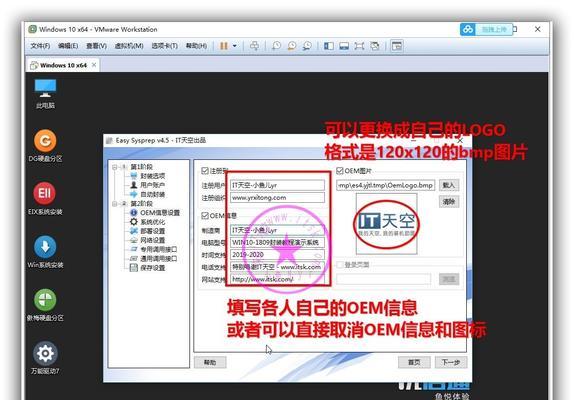Click the disabled browse button bottom right
Screen dimensions: 574x400
point(449,280)
